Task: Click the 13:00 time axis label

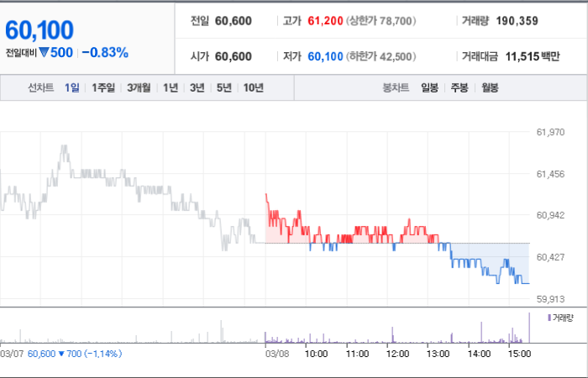Action: pos(438,354)
